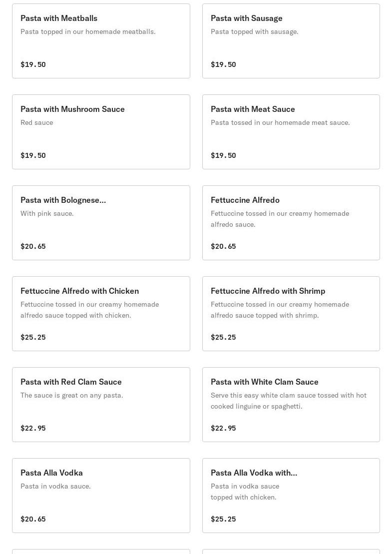Screen dimensions: 392x554
Task: Click the $19.50 price under Pasta with Meatballs
Action: pos(33,64)
